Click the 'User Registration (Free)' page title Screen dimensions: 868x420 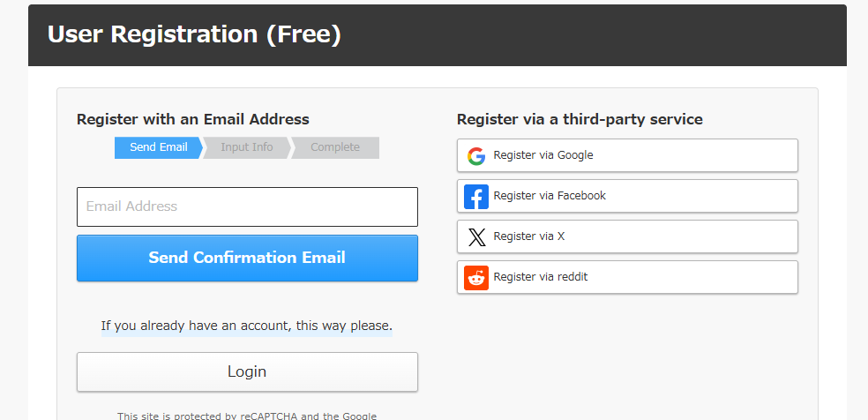(x=194, y=34)
